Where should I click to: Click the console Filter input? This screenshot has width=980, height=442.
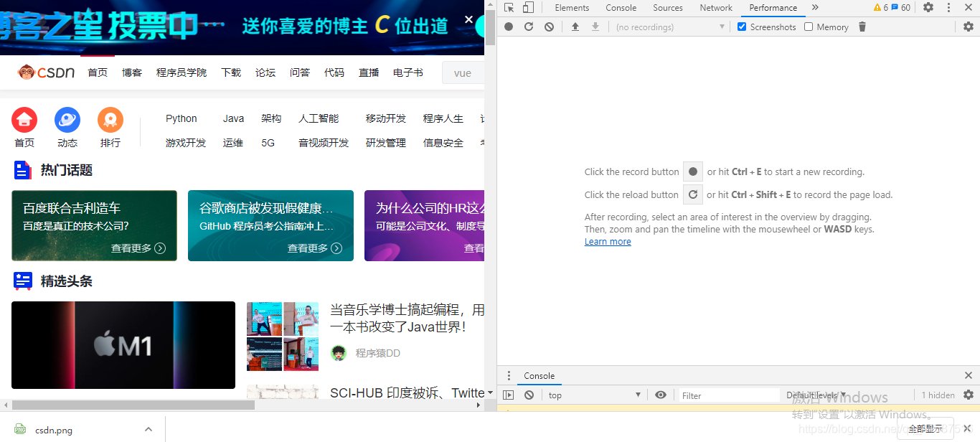[x=729, y=395]
